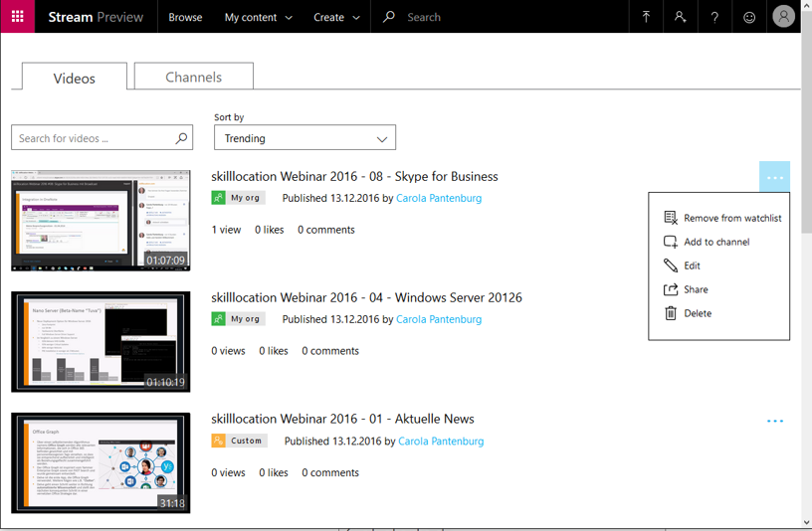This screenshot has width=812, height=531.
Task: Open the Windows Server 20126 video thumbnail
Action: [101, 342]
